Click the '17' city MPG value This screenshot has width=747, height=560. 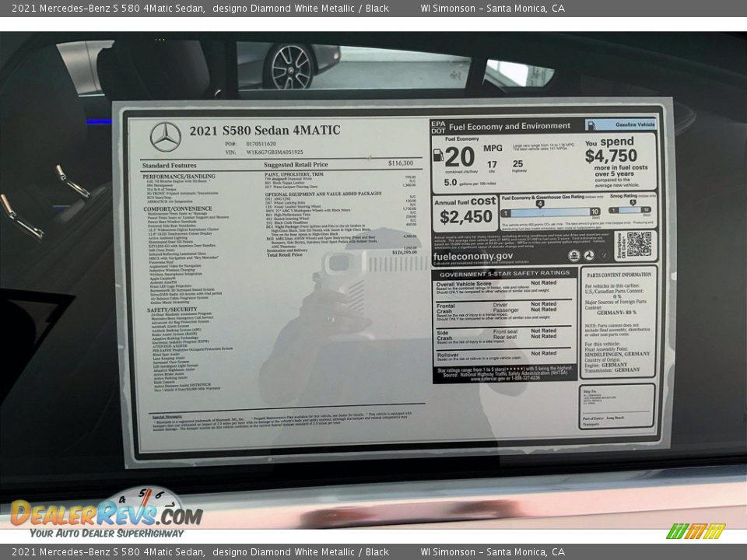pyautogui.click(x=492, y=164)
